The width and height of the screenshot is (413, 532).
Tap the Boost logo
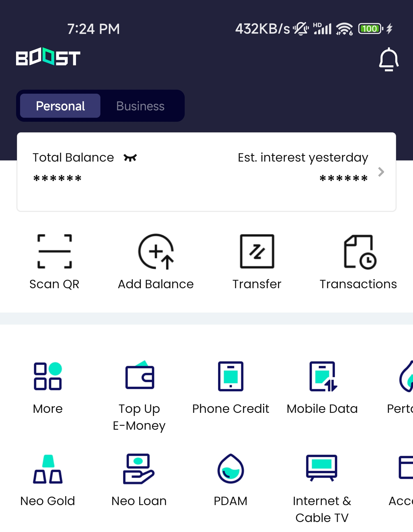coord(48,57)
